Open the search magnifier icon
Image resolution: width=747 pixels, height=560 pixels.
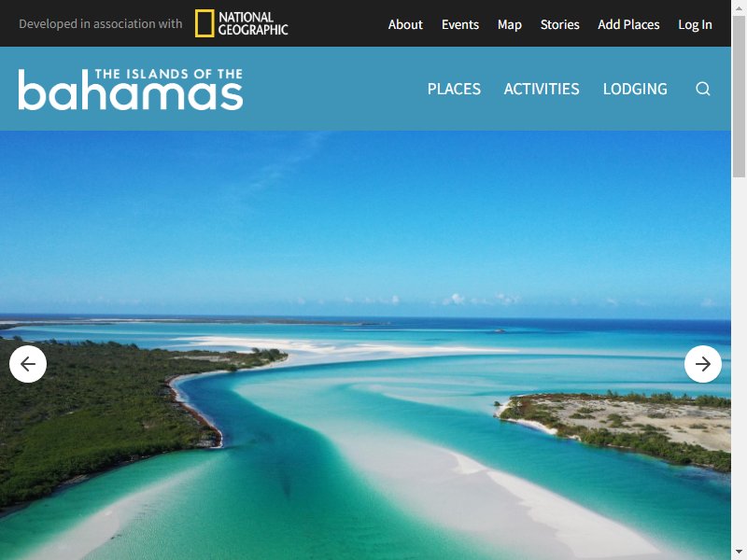pyautogui.click(x=703, y=89)
